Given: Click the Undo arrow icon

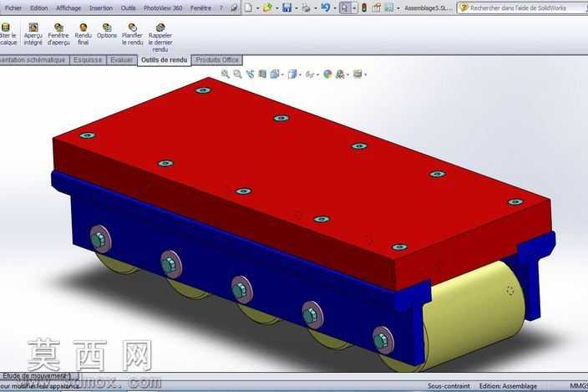Looking at the screenshot, I should (x=326, y=8).
